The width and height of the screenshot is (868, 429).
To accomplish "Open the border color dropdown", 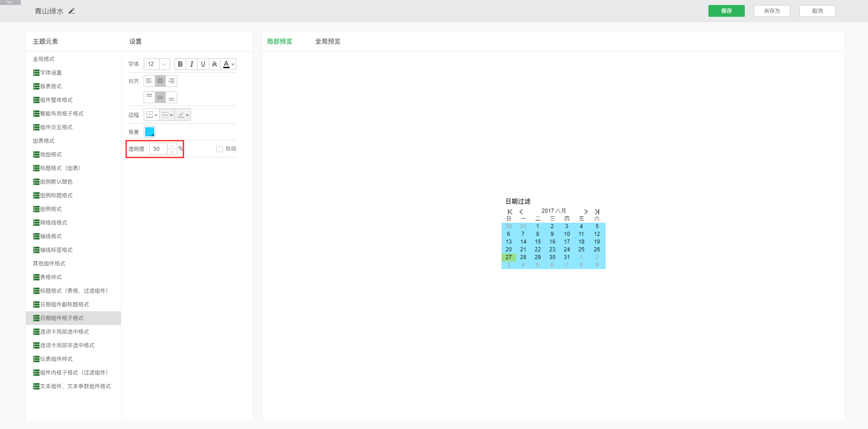I will pyautogui.click(x=183, y=115).
